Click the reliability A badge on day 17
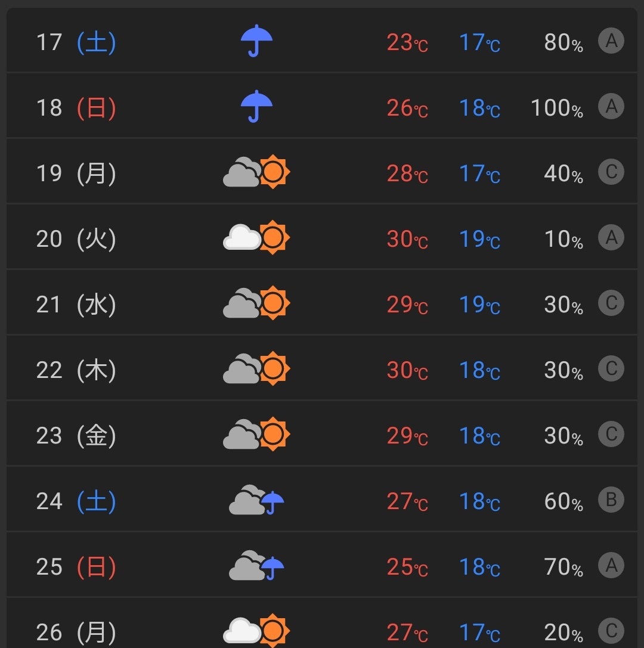Image resolution: width=644 pixels, height=648 pixels. pyautogui.click(x=611, y=41)
